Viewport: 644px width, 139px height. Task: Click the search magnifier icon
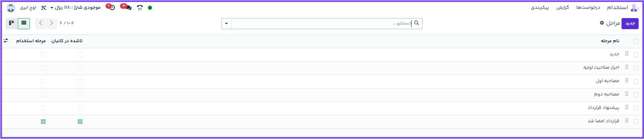[x=417, y=23]
